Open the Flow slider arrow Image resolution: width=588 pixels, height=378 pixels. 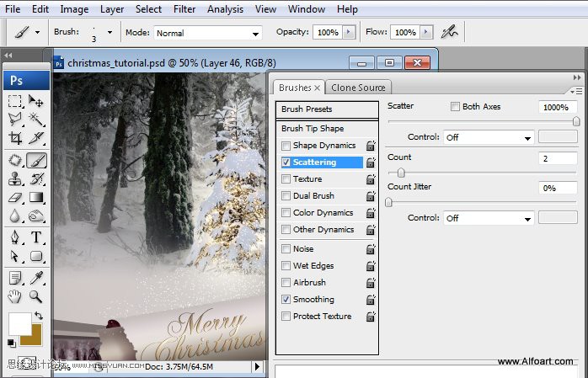pyautogui.click(x=426, y=32)
